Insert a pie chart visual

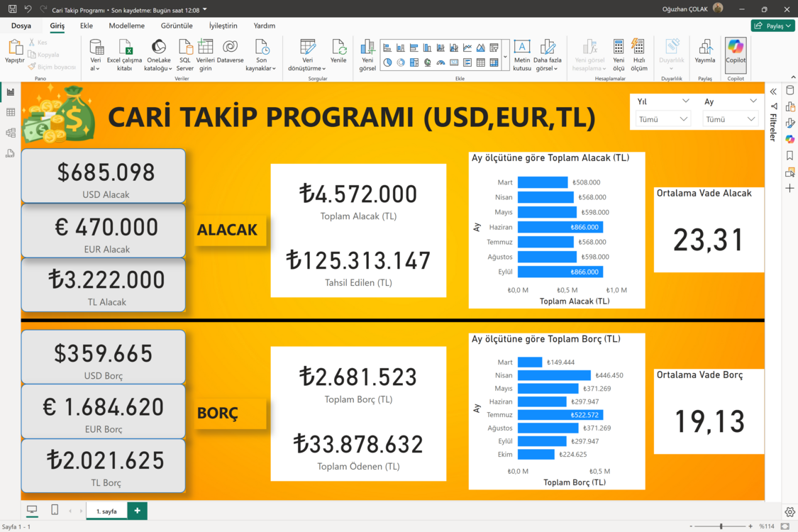(x=387, y=62)
